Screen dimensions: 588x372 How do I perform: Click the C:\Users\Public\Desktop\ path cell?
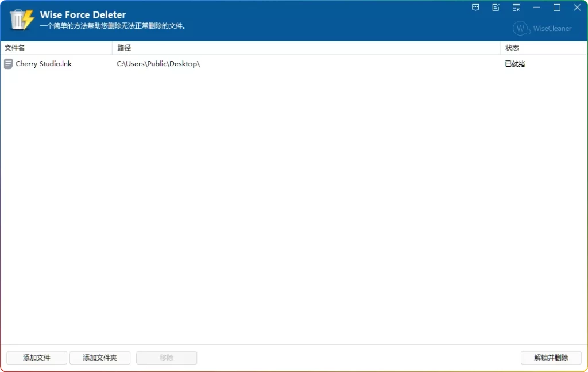pyautogui.click(x=158, y=64)
